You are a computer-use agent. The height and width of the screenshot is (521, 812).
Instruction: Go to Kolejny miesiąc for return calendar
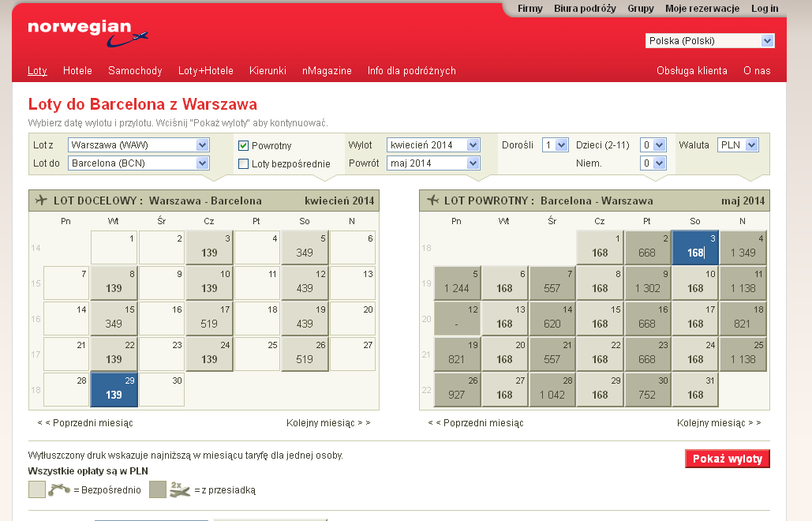(719, 422)
